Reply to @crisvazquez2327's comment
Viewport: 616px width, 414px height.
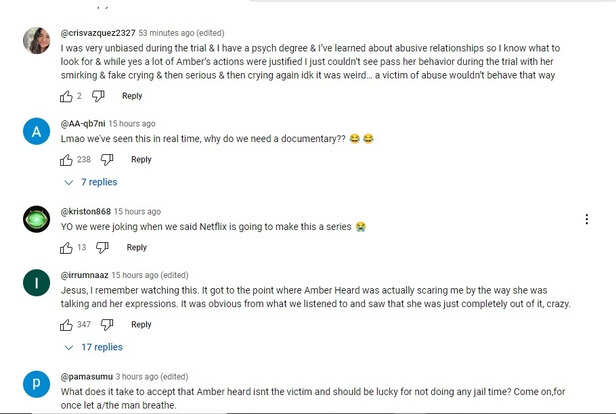[132, 96]
